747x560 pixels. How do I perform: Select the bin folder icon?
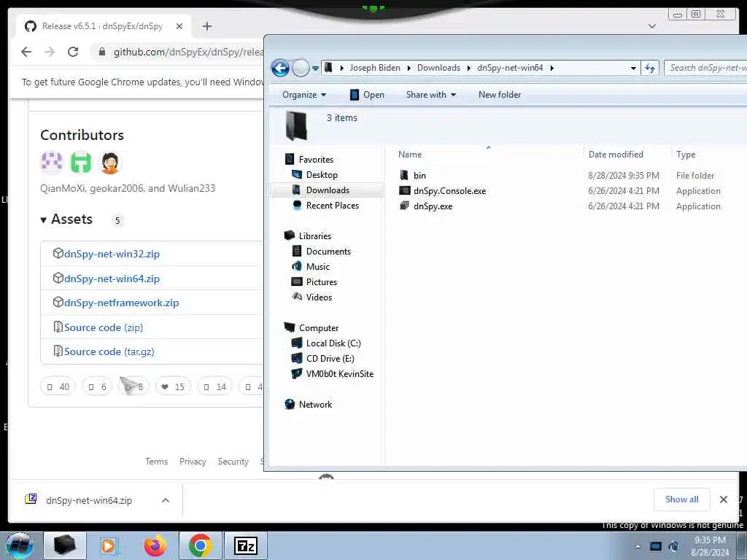point(404,175)
